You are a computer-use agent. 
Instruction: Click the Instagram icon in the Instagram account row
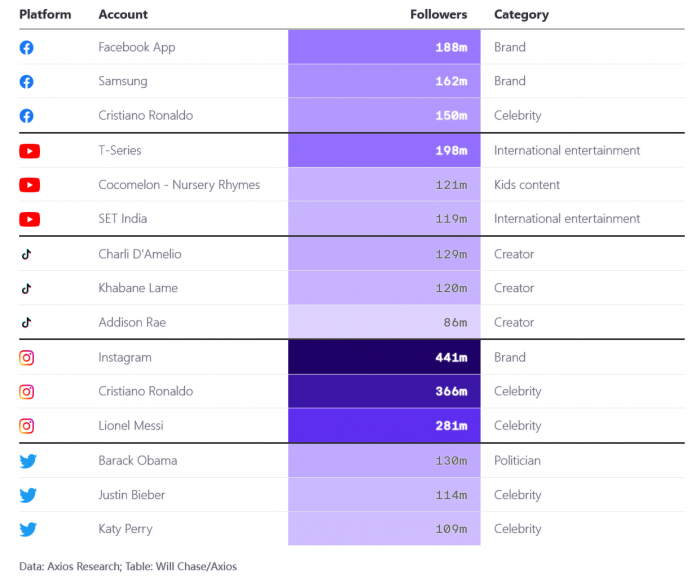tap(27, 357)
